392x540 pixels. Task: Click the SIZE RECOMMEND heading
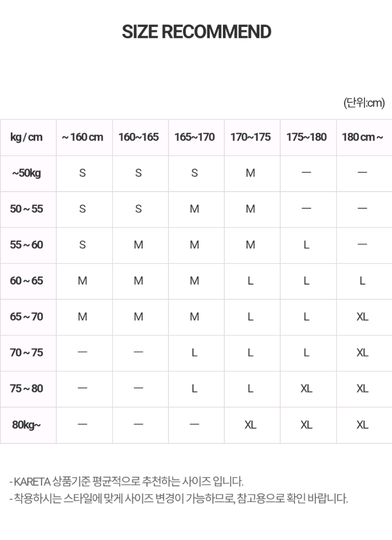click(x=196, y=32)
